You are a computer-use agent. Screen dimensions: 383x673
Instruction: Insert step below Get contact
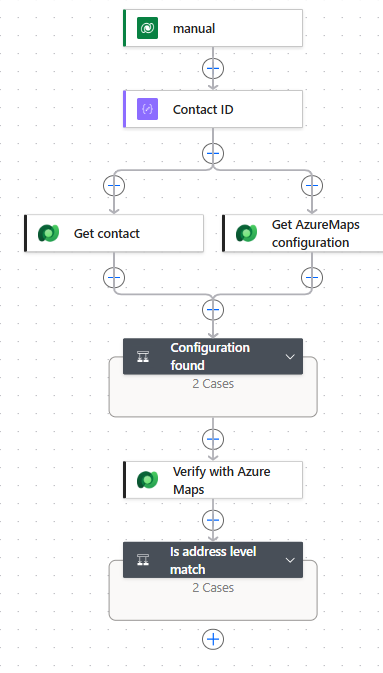pyautogui.click(x=114, y=277)
